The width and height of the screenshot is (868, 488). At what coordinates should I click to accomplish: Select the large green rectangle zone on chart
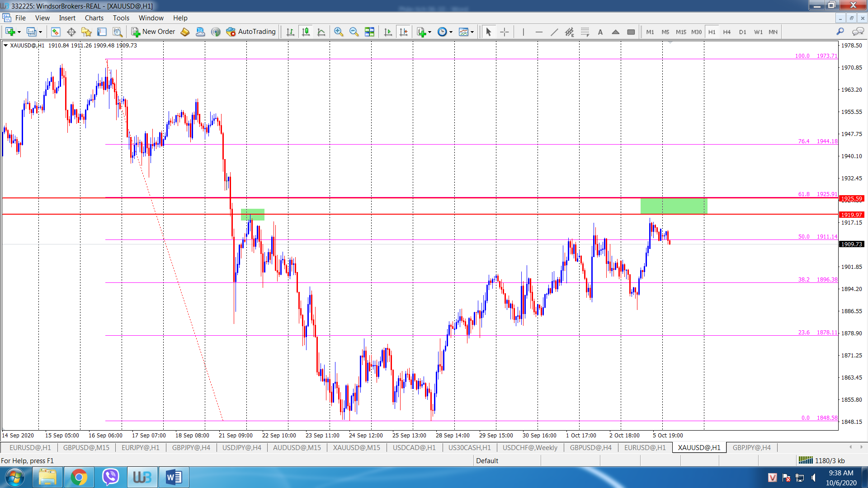(x=674, y=206)
